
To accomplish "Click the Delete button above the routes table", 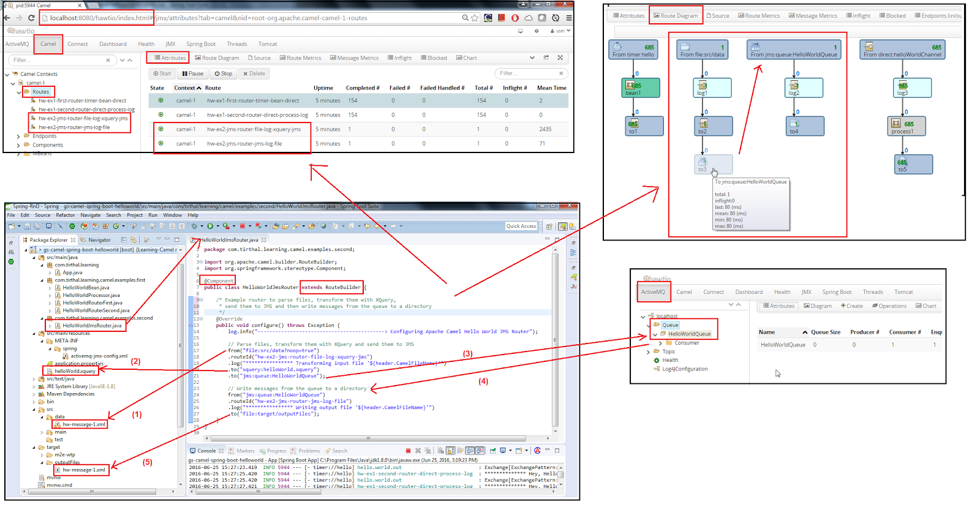I will point(254,73).
